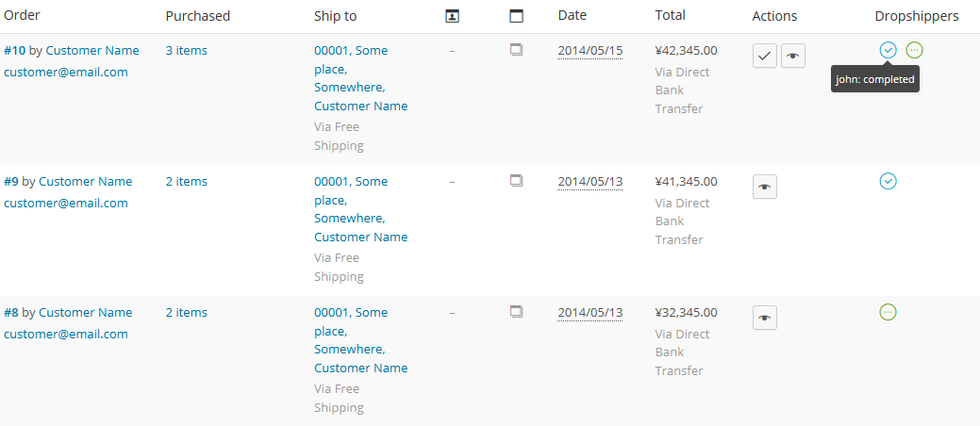The height and width of the screenshot is (426, 980).
Task: View order #10 with the eye button
Action: [x=793, y=56]
